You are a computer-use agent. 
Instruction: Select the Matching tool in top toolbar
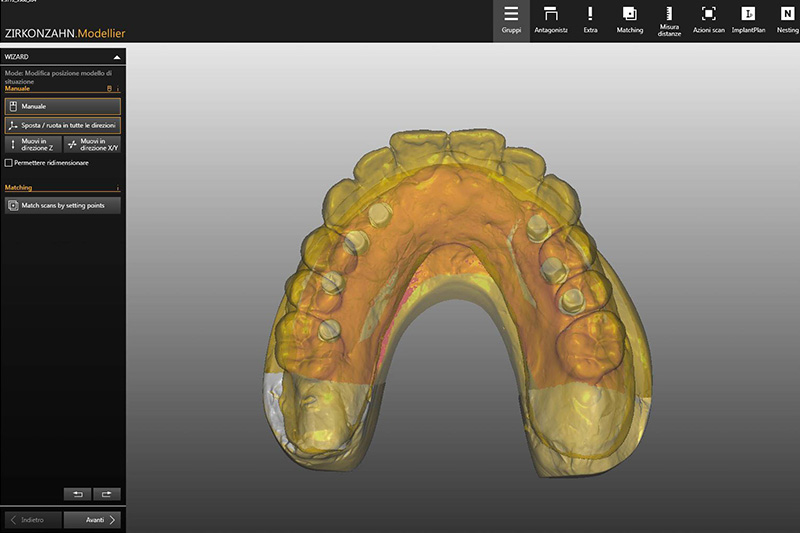[x=630, y=20]
